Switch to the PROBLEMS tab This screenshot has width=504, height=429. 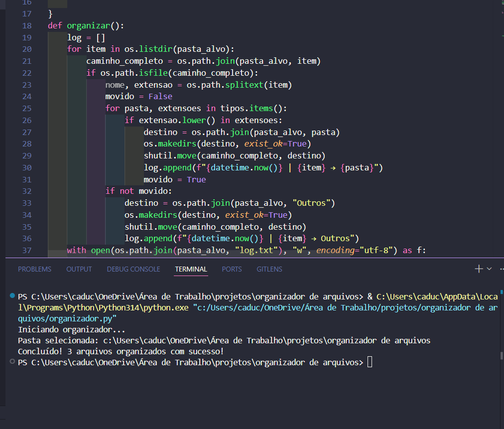(35, 269)
